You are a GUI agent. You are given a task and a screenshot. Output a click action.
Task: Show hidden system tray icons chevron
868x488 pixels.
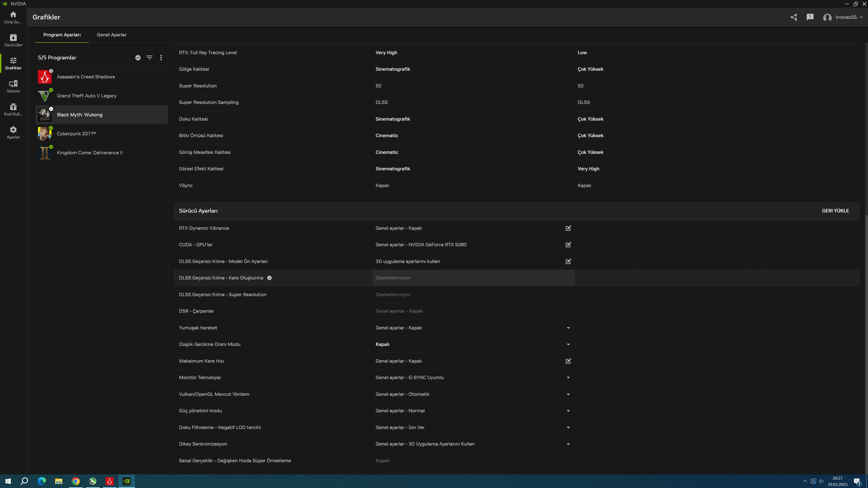pyautogui.click(x=805, y=481)
